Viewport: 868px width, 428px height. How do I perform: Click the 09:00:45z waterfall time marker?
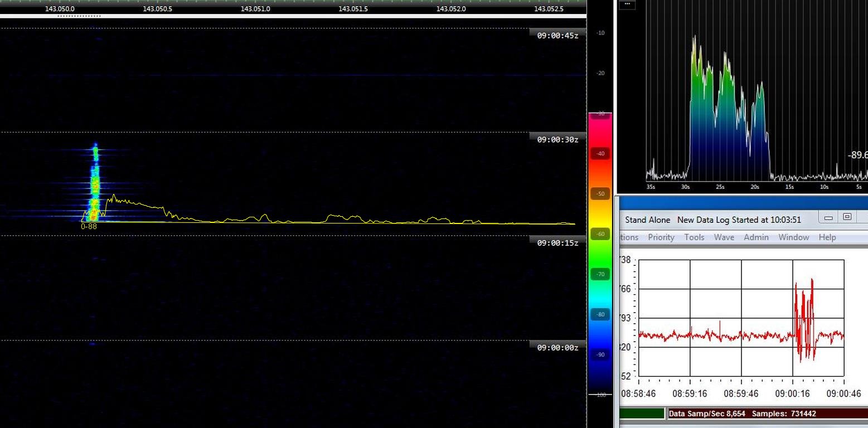pos(557,36)
